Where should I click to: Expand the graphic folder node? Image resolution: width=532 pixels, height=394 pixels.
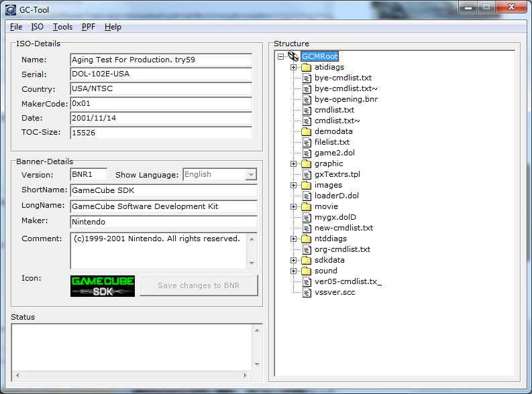click(x=293, y=164)
